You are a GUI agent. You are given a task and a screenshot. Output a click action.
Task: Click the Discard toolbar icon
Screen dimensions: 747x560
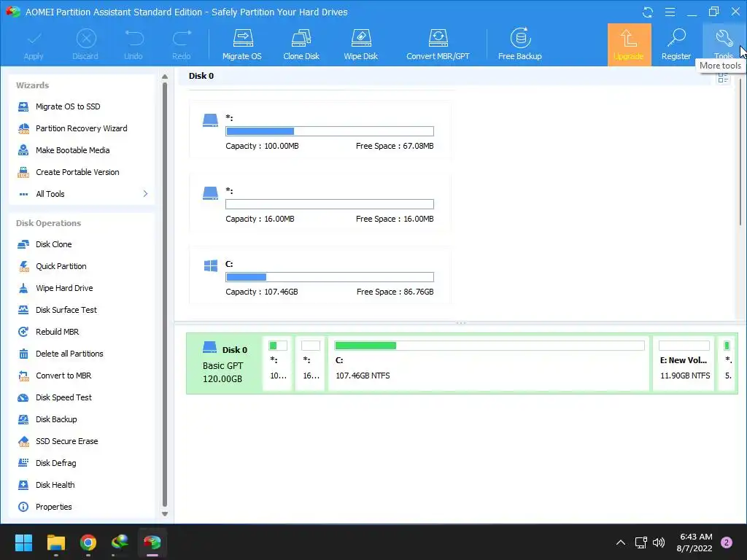(x=86, y=44)
